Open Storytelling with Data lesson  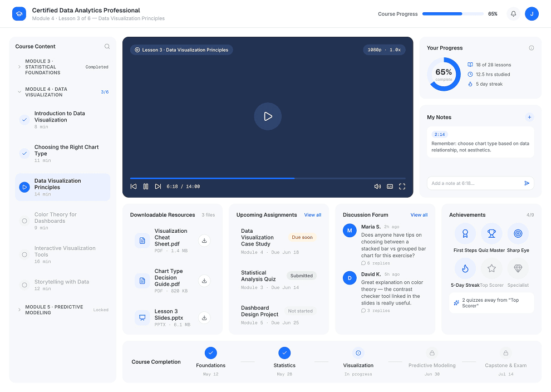62,285
